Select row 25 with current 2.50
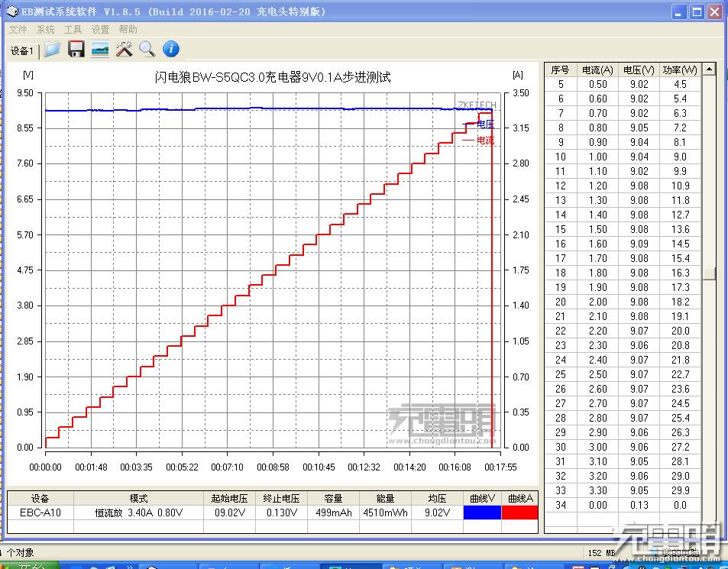Screen dimensions: 728x569 tap(623, 374)
